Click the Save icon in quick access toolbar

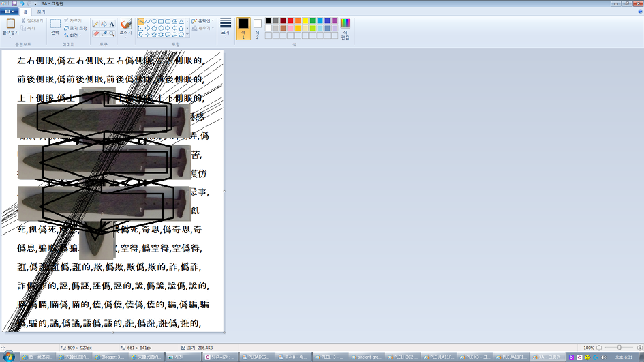click(14, 3)
